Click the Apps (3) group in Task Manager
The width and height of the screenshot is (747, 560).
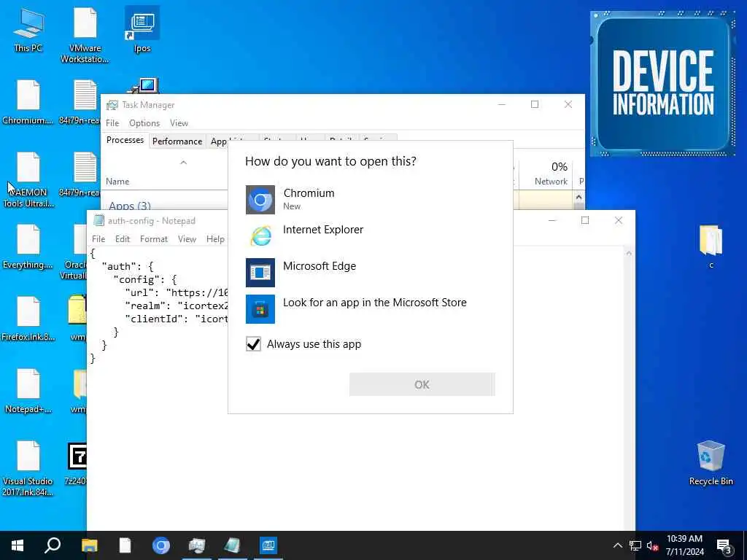[x=130, y=206]
